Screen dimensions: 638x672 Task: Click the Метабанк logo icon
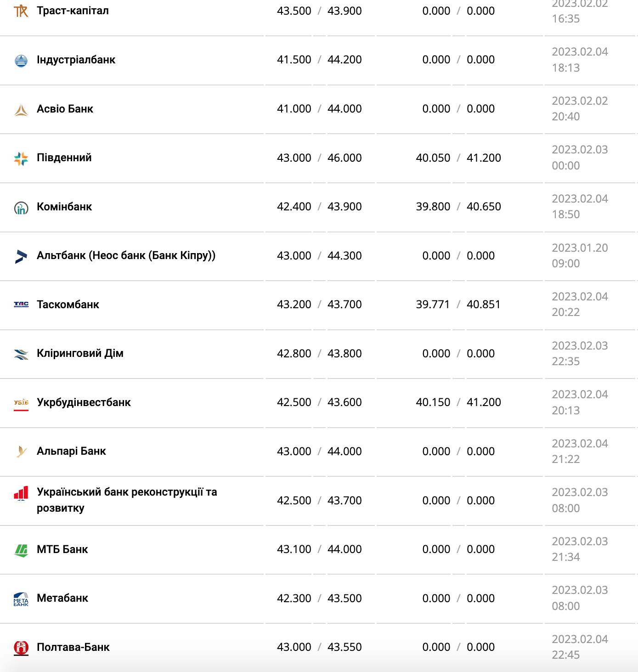[x=21, y=599]
